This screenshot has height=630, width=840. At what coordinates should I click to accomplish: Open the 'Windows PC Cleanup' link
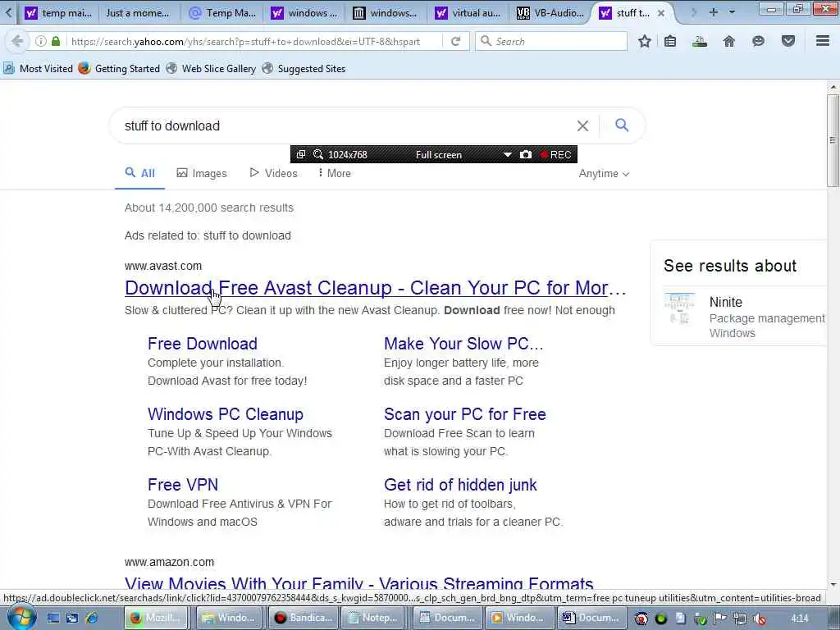coord(226,414)
